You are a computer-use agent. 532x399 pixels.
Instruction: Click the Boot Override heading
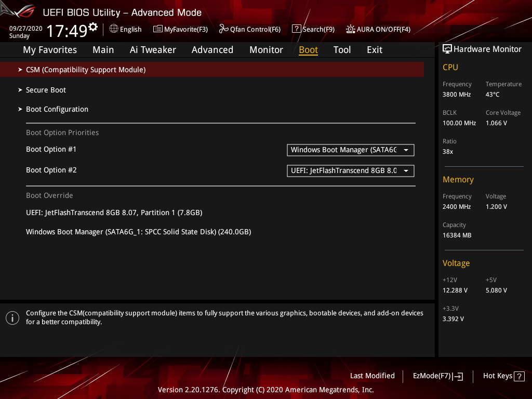[49, 195]
